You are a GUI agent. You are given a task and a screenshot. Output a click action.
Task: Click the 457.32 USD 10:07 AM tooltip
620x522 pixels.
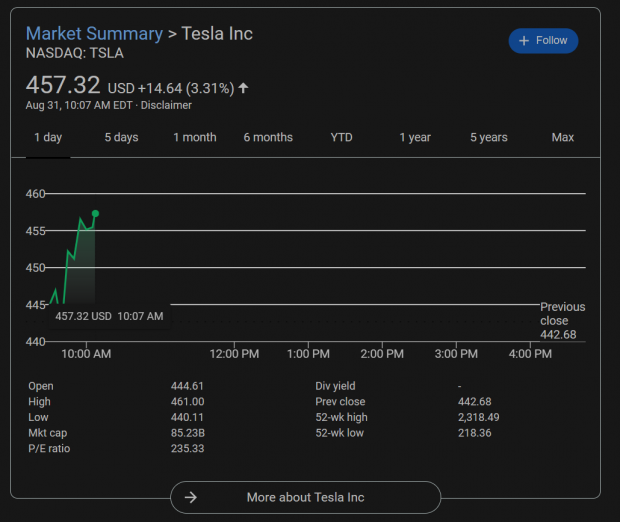tap(109, 316)
